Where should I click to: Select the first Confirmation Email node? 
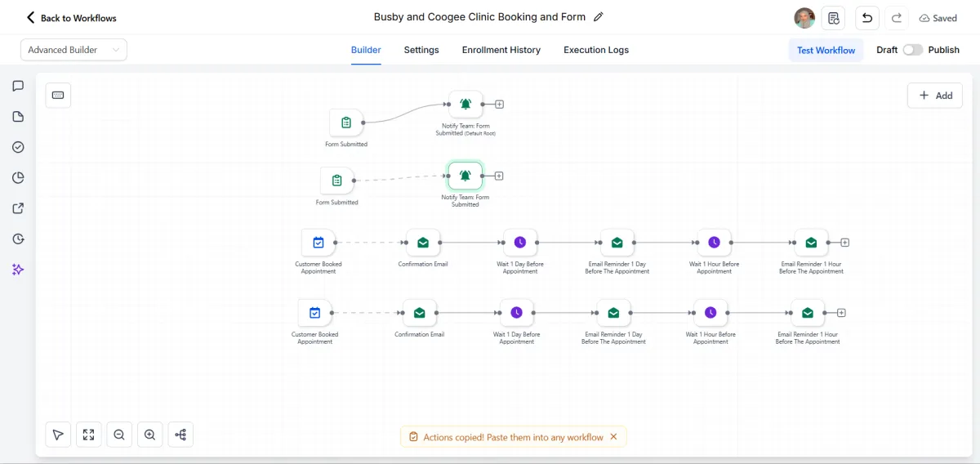(x=423, y=243)
